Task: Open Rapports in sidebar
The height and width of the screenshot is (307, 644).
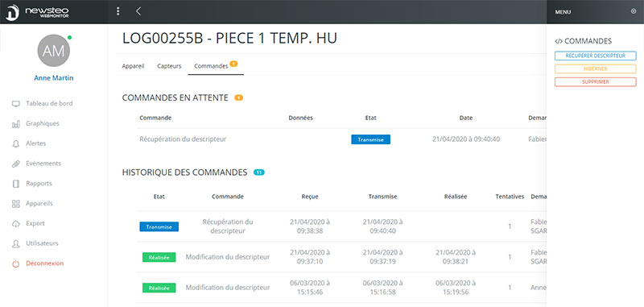Action: coord(39,183)
